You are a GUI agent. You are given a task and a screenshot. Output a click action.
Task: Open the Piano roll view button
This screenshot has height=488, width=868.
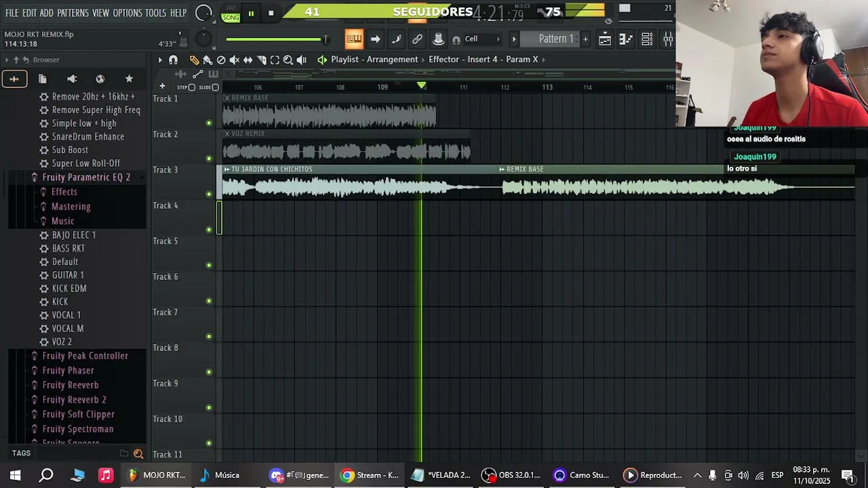pyautogui.click(x=626, y=39)
